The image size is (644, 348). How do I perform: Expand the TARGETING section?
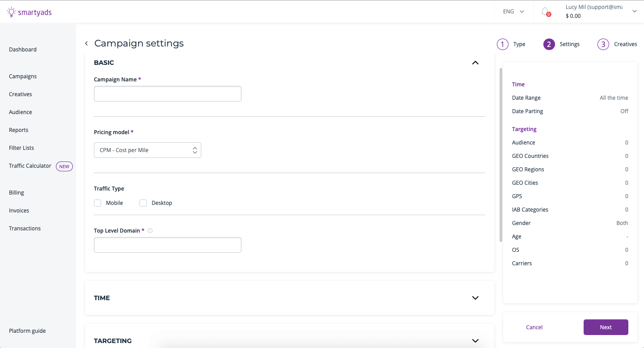pyautogui.click(x=475, y=341)
